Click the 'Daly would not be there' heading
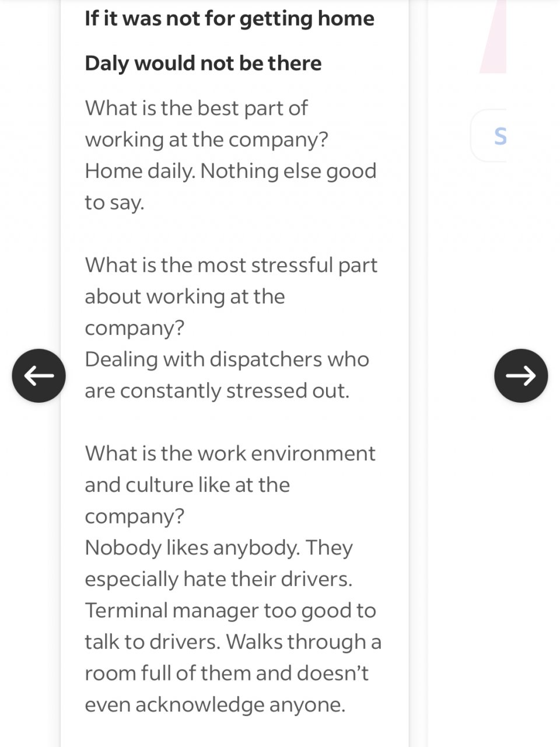 (203, 63)
